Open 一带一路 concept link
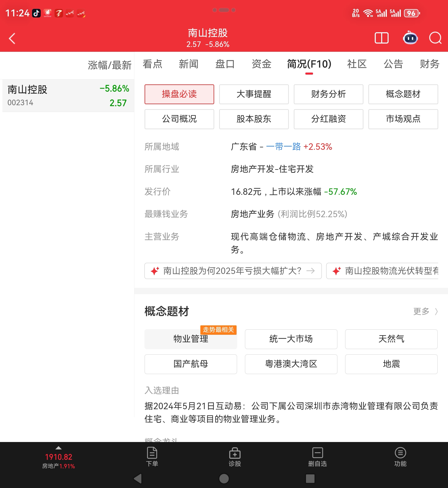The image size is (448, 488). coord(283,147)
